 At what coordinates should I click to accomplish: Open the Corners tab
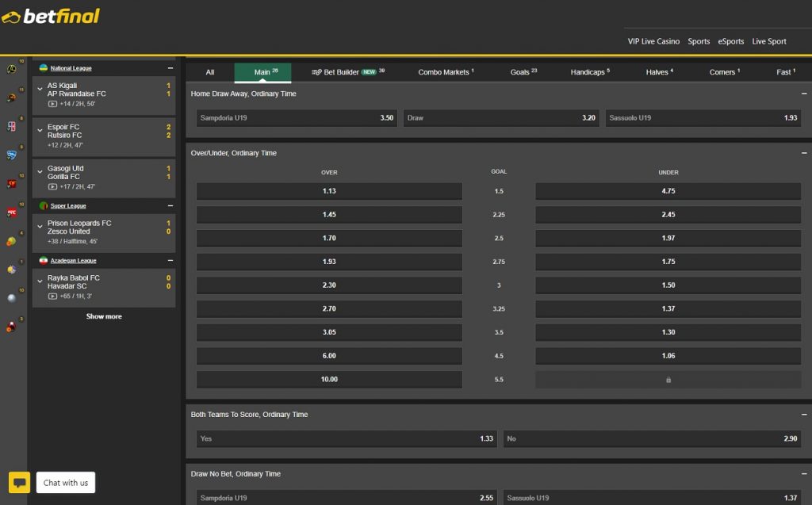tap(724, 72)
